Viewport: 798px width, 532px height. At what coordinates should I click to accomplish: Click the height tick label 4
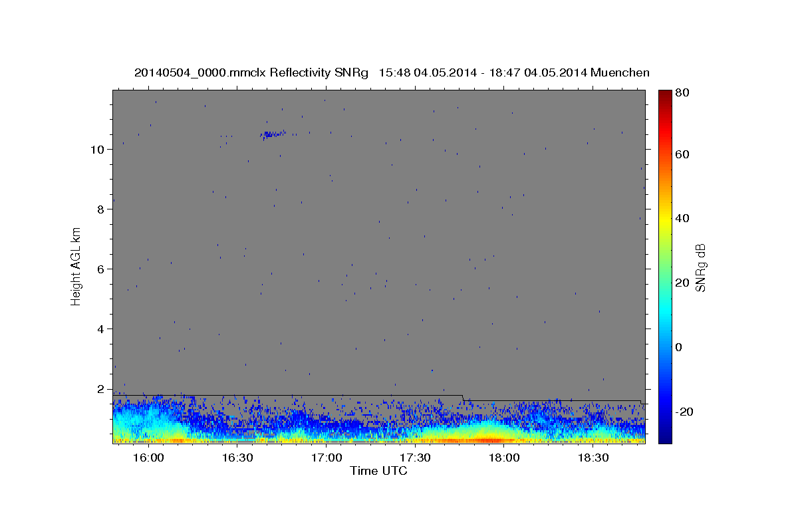100,329
